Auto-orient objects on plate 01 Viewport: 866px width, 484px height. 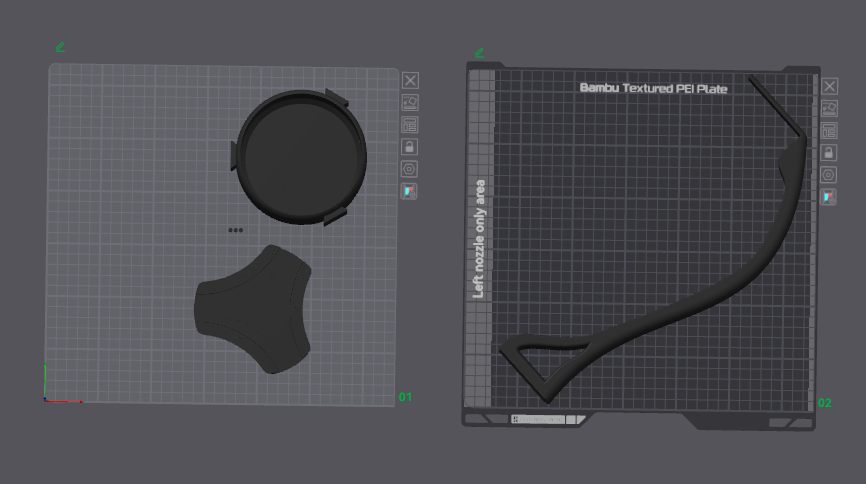click(410, 103)
